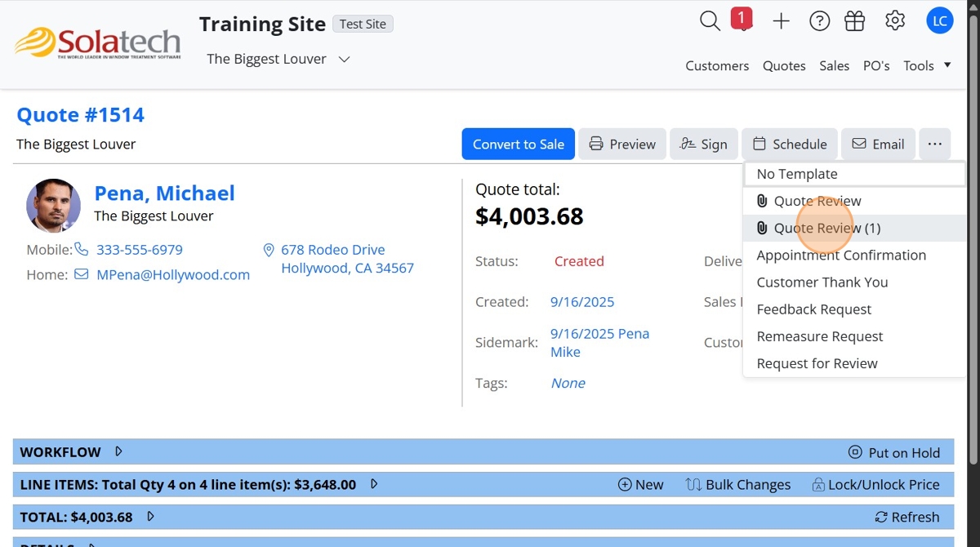Click the New line item plus icon
980x547 pixels.
coord(625,484)
